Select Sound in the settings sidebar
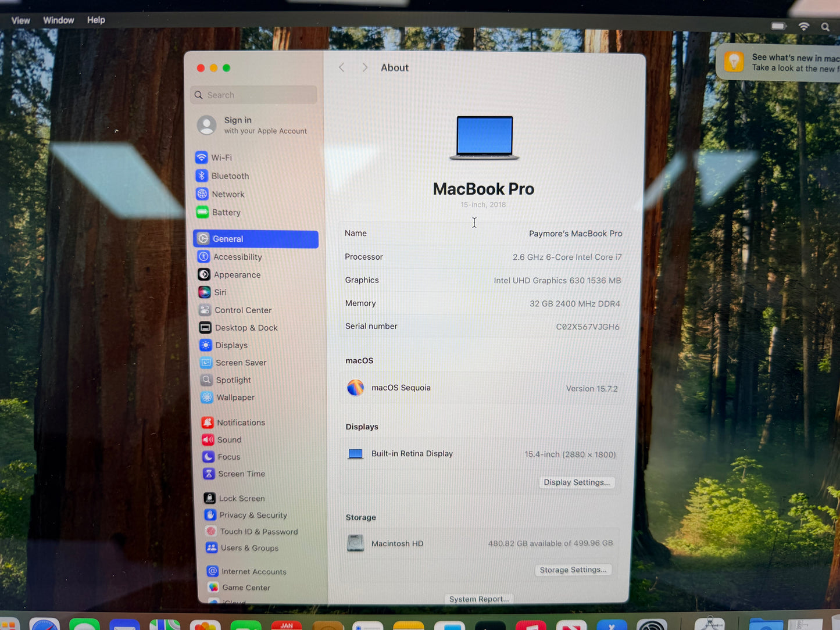The width and height of the screenshot is (840, 630). tap(229, 439)
